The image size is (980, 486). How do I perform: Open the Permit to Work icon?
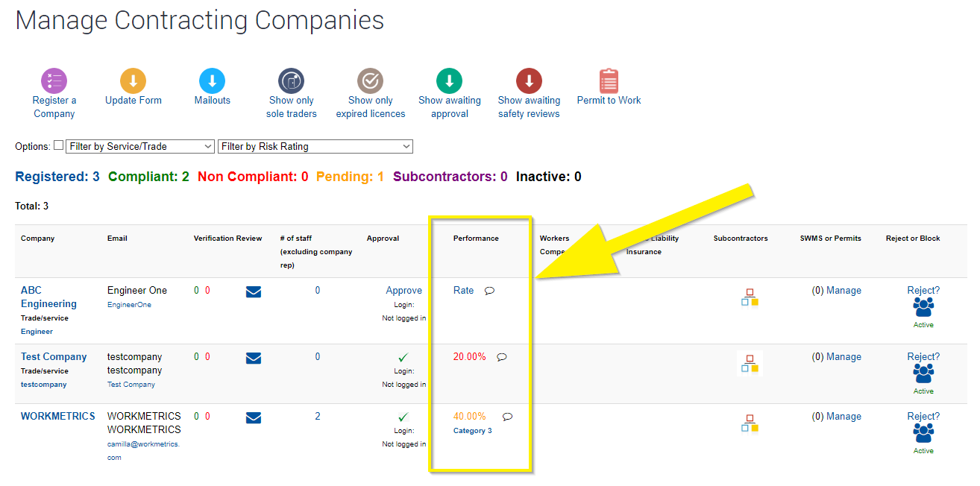point(609,81)
